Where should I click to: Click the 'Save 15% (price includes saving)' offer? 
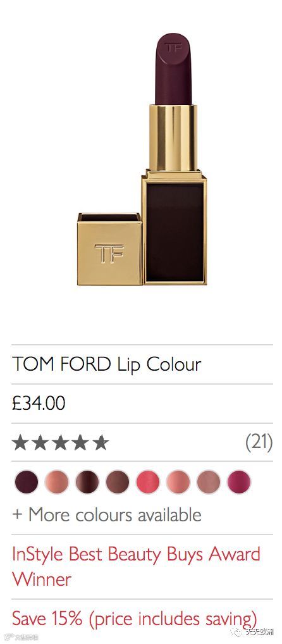click(135, 618)
